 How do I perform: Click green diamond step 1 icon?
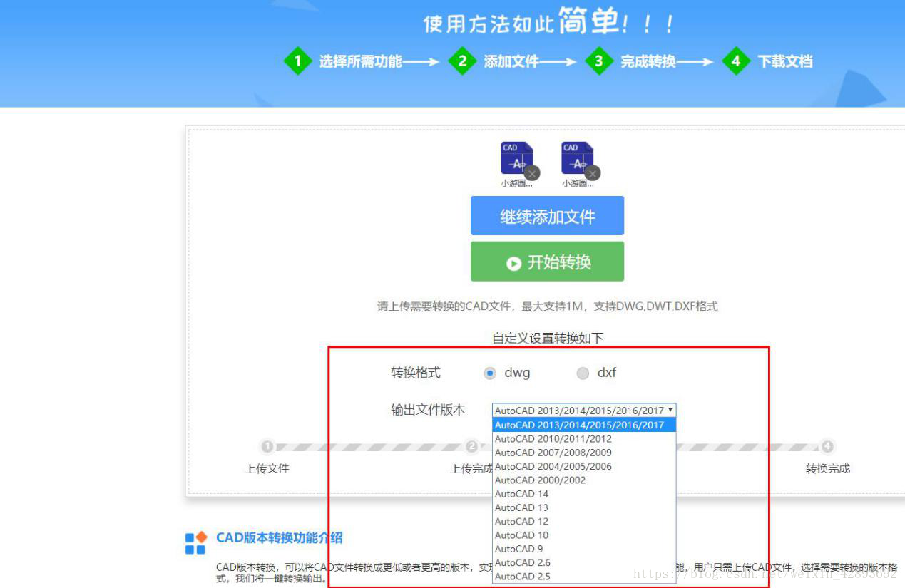click(x=297, y=61)
